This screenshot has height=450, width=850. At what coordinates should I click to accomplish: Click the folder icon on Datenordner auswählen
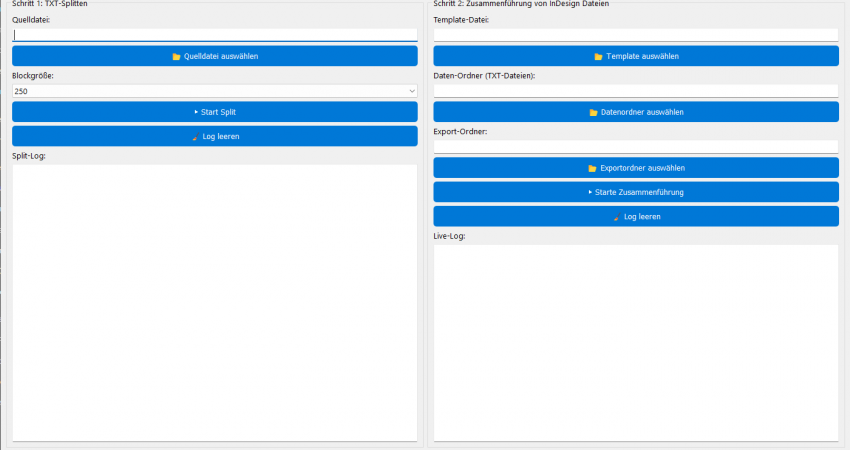coord(593,112)
